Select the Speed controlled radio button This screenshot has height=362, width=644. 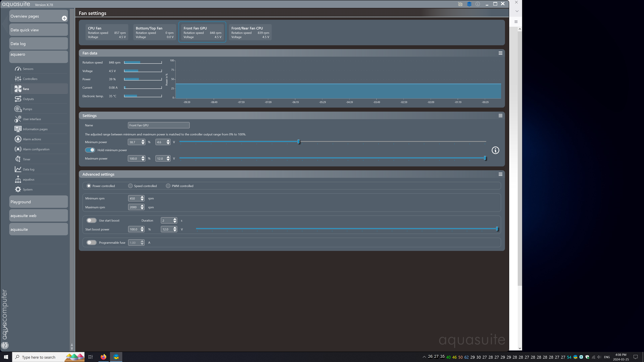(130, 186)
